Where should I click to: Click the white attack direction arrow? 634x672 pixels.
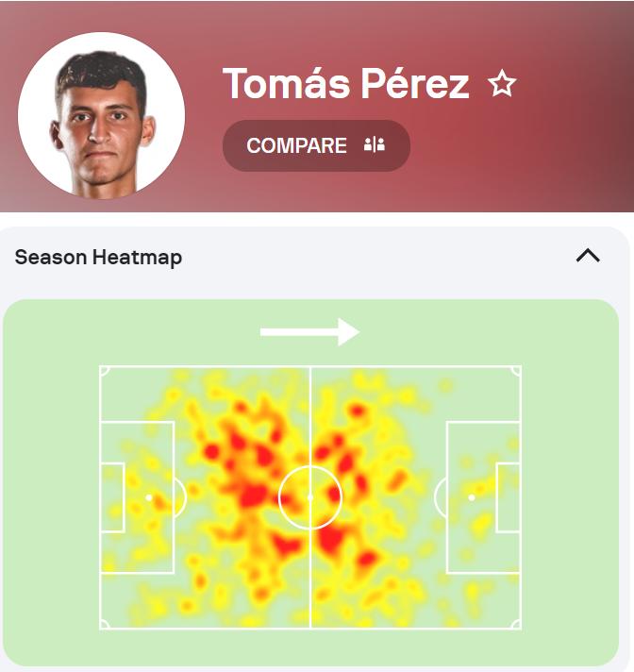point(309,332)
